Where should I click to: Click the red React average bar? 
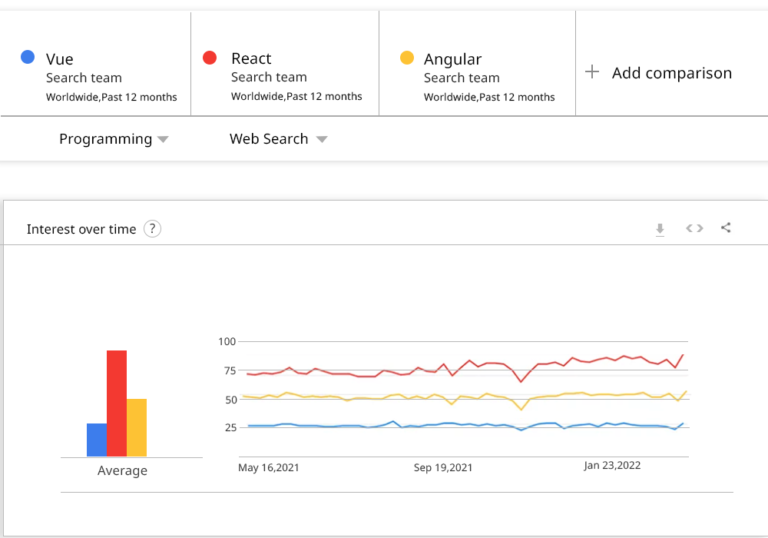tap(117, 403)
